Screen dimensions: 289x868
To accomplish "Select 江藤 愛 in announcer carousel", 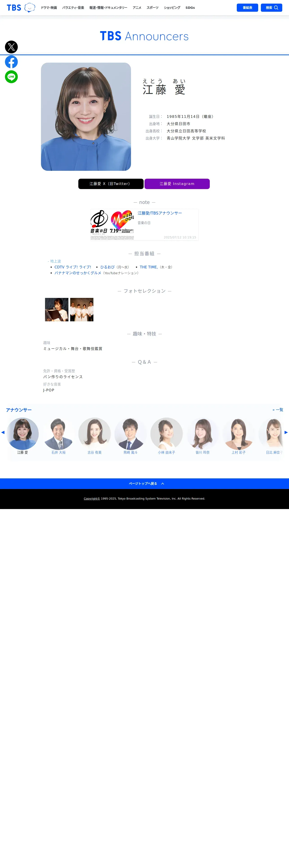I will 23,436.
